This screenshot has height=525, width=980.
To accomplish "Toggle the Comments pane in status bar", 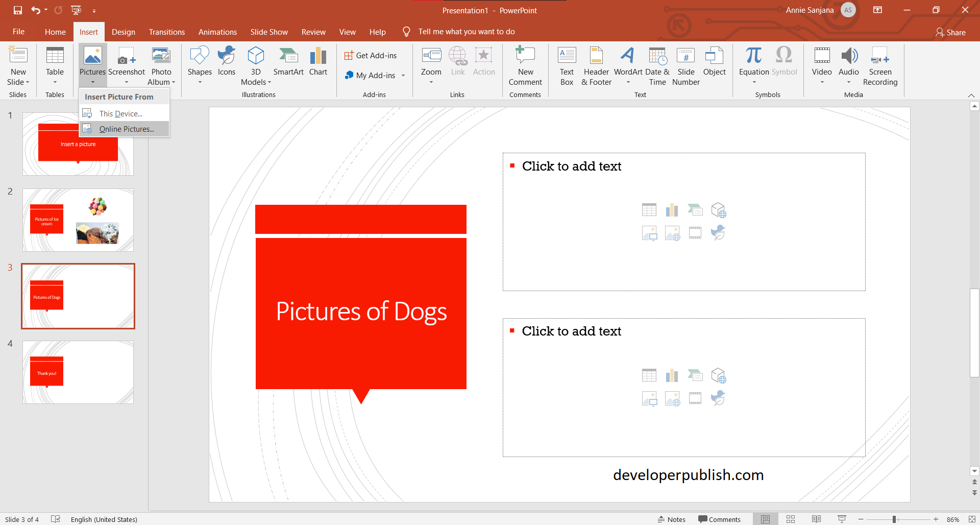I will 719,519.
